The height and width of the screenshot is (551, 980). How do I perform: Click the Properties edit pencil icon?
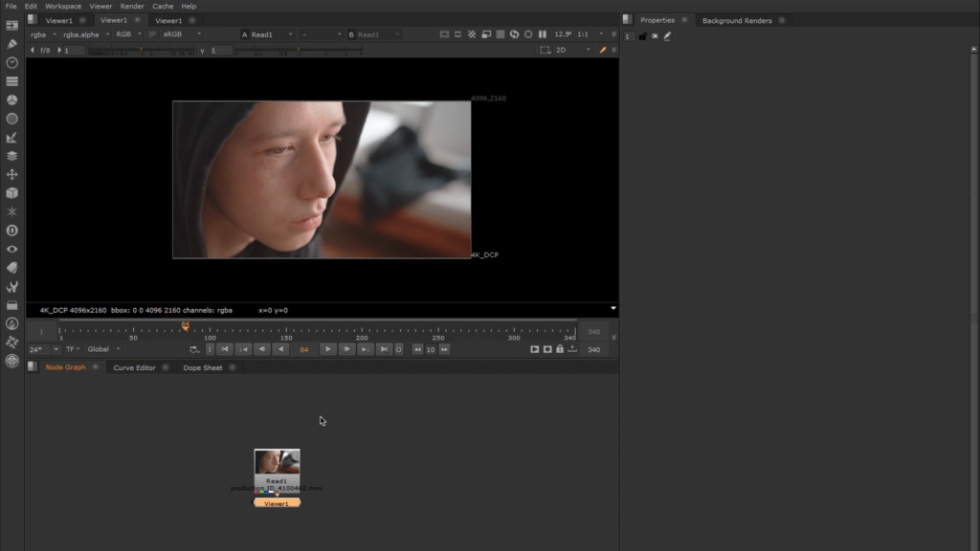coord(667,36)
